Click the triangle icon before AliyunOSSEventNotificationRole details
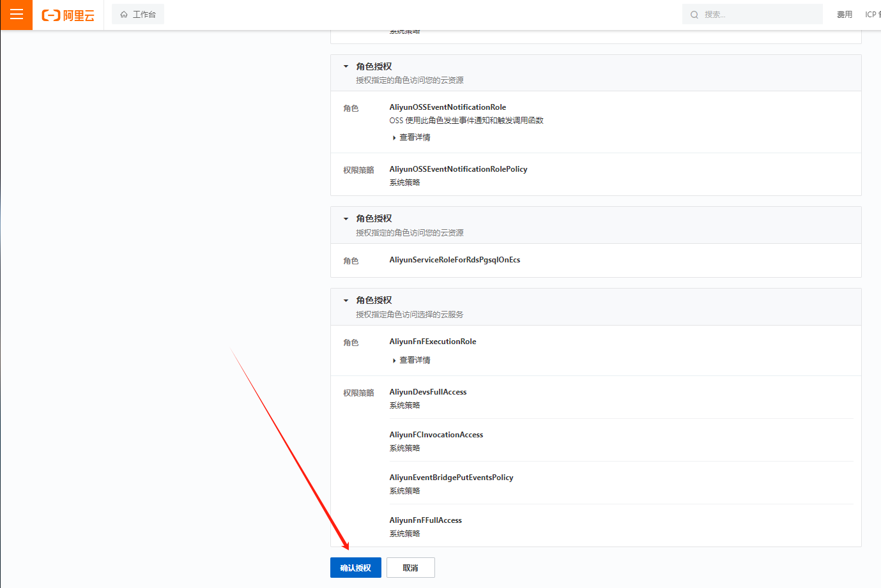Image resolution: width=881 pixels, height=588 pixels. [x=394, y=137]
